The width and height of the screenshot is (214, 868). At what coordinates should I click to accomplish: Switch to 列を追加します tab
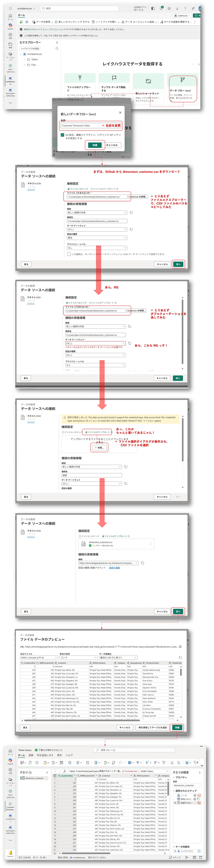click(45, 755)
